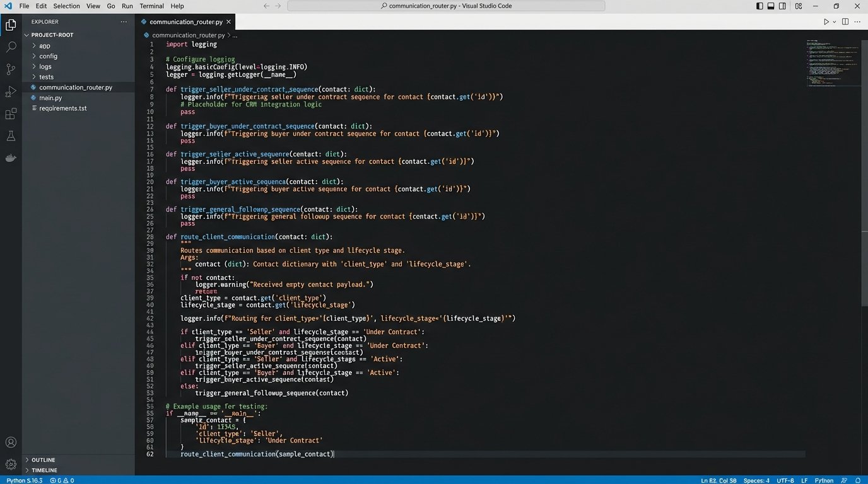Open the Terminal menu
Viewport: 868px width, 484px height.
(x=151, y=6)
